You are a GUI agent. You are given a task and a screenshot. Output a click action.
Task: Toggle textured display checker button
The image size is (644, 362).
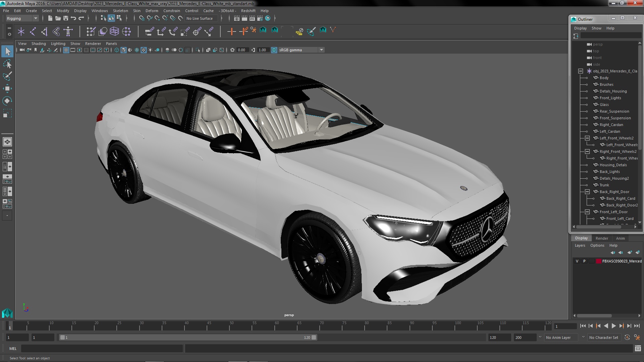[144, 50]
